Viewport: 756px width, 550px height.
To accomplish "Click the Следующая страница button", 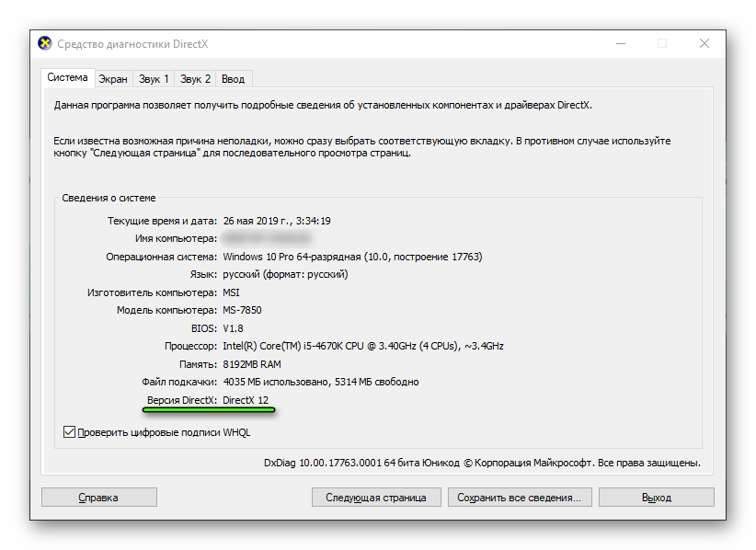I will click(x=375, y=498).
